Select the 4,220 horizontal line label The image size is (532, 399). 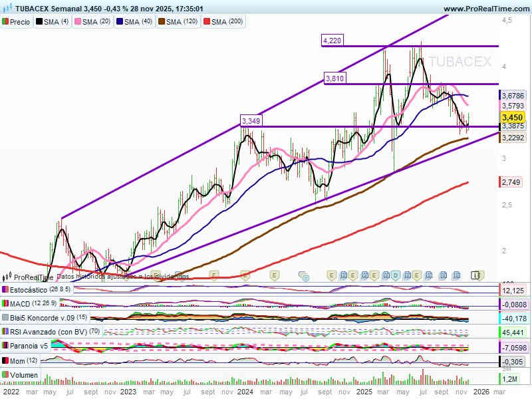pos(332,41)
